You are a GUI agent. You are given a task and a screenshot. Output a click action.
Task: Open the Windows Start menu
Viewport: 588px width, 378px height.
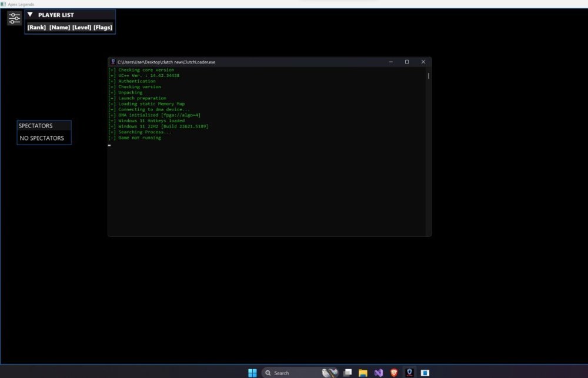tap(252, 373)
